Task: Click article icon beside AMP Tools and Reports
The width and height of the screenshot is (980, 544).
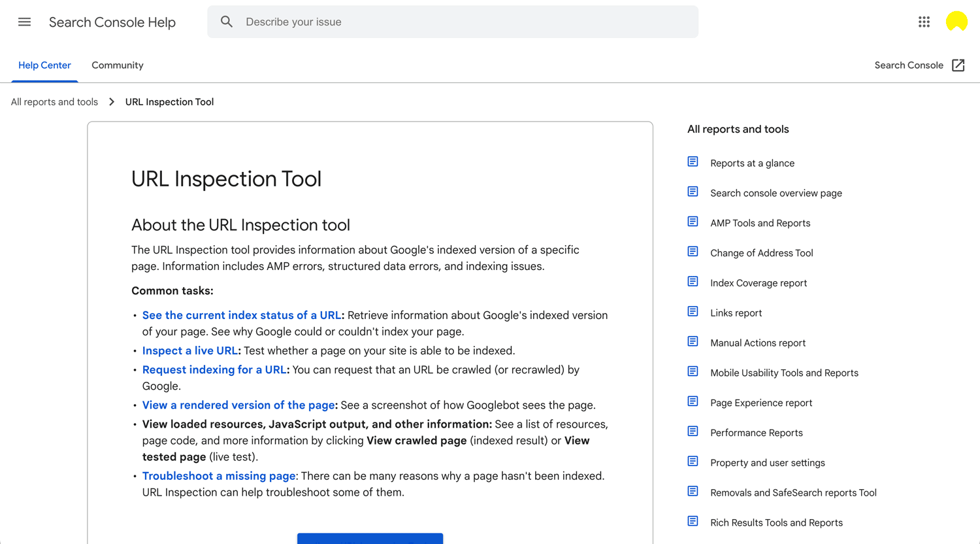Action: click(x=693, y=222)
